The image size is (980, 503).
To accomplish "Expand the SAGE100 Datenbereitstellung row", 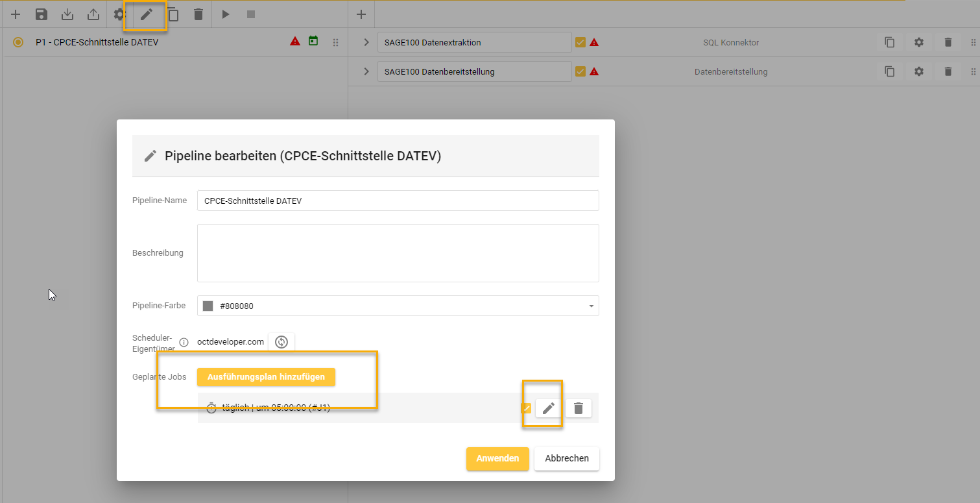I will coord(366,71).
